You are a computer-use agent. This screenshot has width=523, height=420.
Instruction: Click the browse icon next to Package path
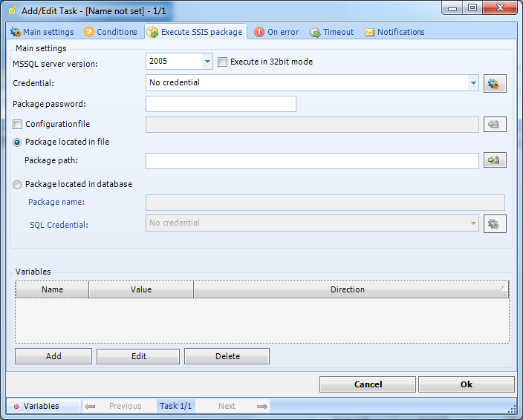pyautogui.click(x=495, y=160)
